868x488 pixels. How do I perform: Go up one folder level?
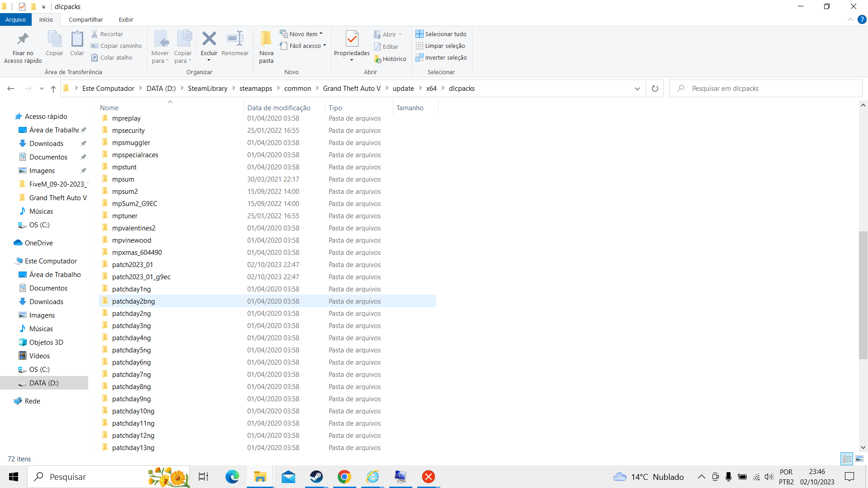coord(53,89)
